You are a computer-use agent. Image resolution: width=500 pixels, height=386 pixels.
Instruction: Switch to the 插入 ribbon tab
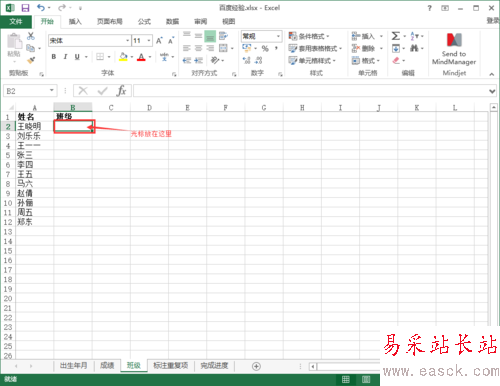75,22
